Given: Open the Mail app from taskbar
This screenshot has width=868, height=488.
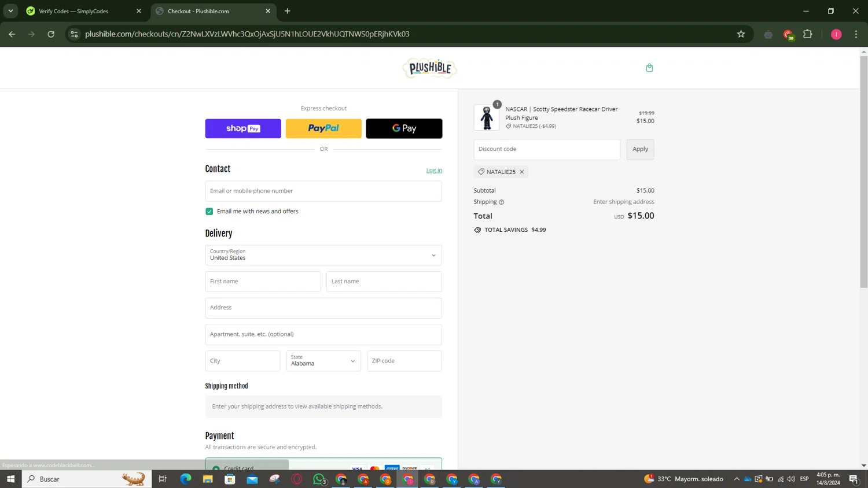Looking at the screenshot, I should pos(252,479).
